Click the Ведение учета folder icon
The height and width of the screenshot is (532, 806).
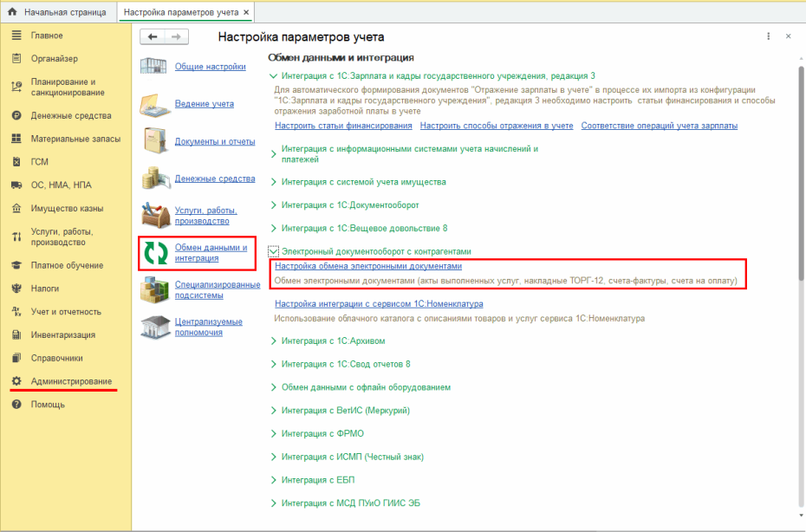tap(155, 104)
